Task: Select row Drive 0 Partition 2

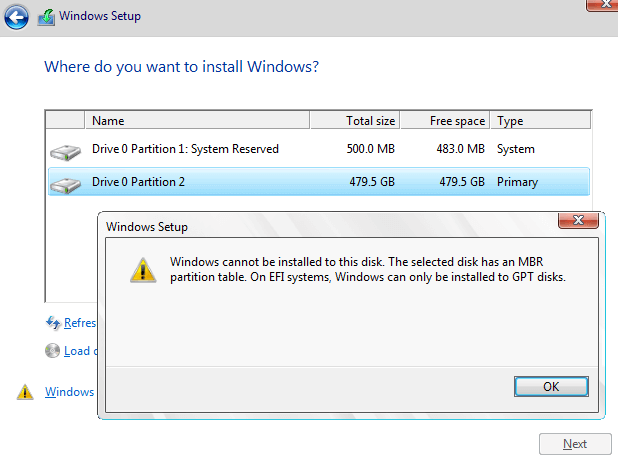Action: tap(319, 182)
